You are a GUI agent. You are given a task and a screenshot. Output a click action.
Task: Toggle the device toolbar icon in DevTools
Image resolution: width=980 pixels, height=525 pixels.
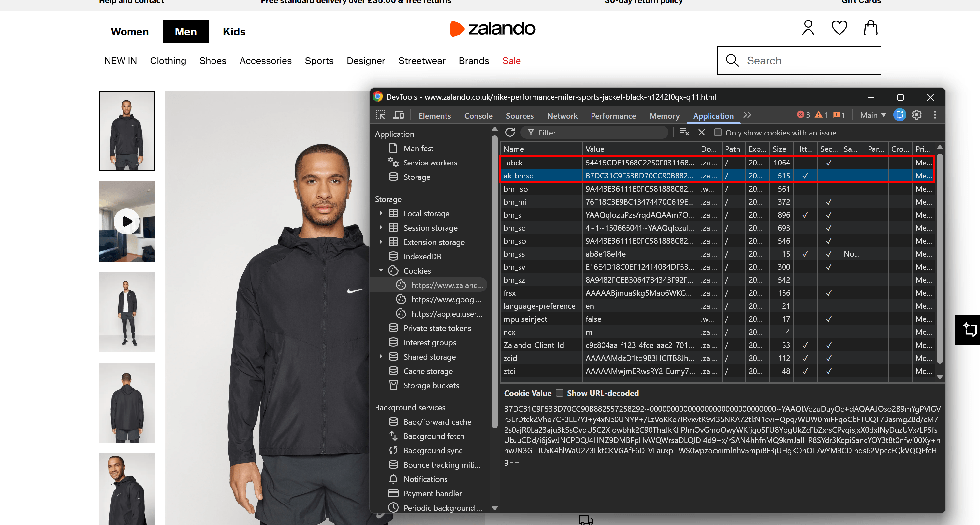coord(398,115)
